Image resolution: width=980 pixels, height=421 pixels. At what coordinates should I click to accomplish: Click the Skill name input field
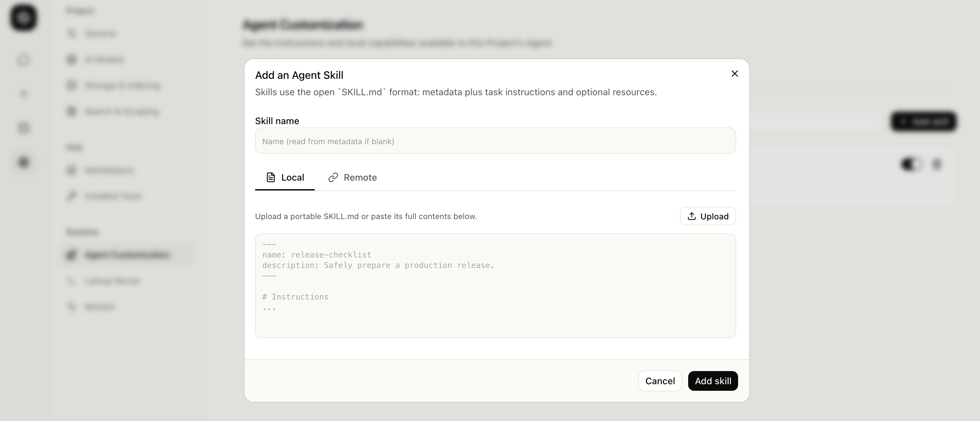click(x=495, y=141)
